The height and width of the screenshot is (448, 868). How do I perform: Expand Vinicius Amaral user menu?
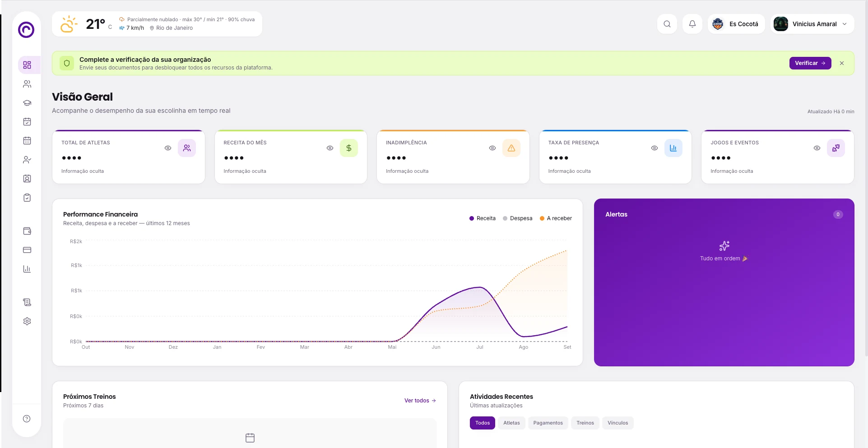(x=812, y=24)
